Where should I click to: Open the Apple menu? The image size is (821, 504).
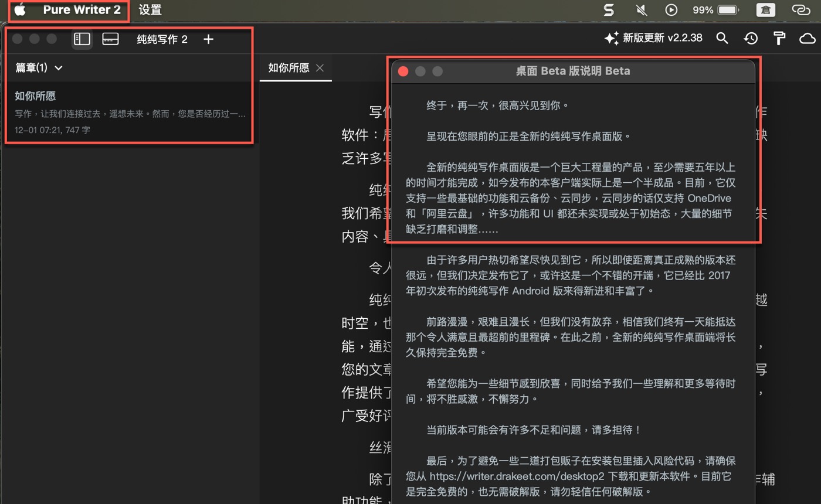coord(20,9)
